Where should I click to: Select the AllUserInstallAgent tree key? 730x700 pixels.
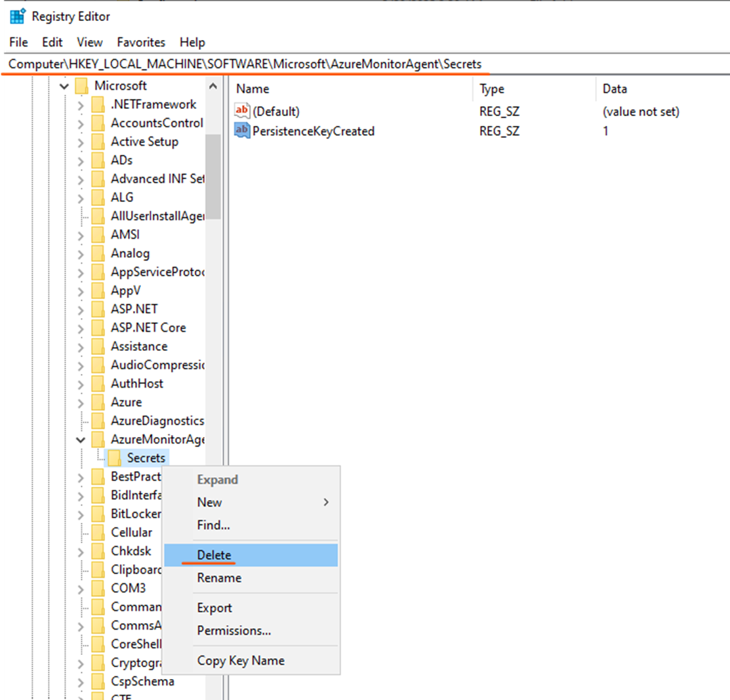(158, 216)
